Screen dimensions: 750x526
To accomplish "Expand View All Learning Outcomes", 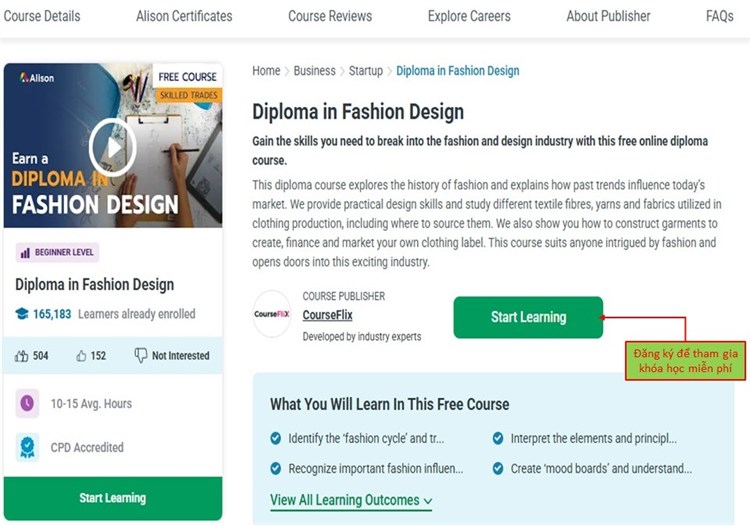I will coord(351,500).
